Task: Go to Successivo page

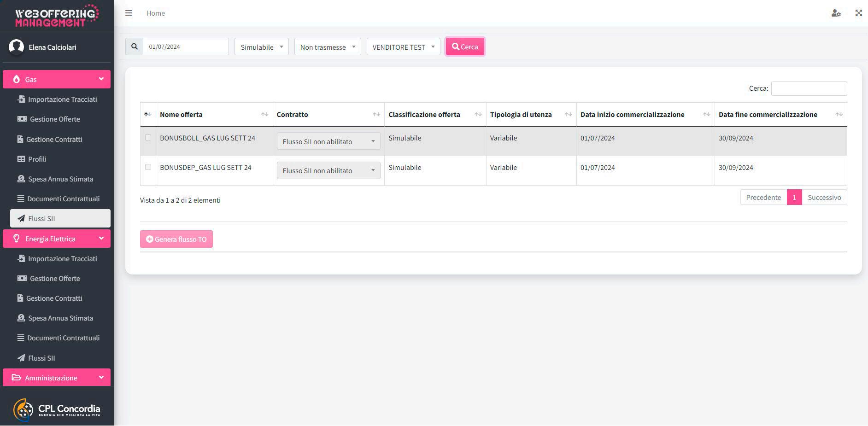Action: pyautogui.click(x=824, y=197)
